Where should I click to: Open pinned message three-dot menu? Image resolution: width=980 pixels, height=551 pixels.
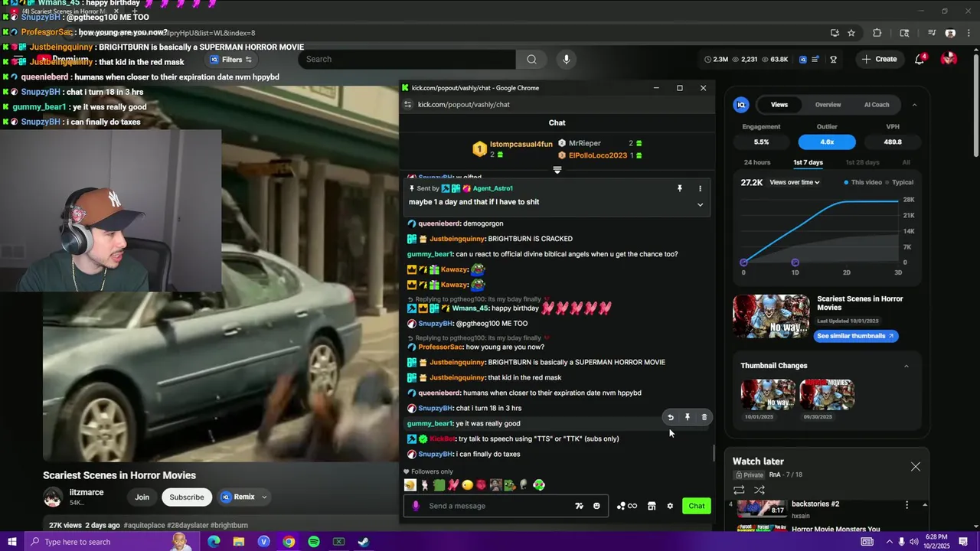[x=700, y=188]
